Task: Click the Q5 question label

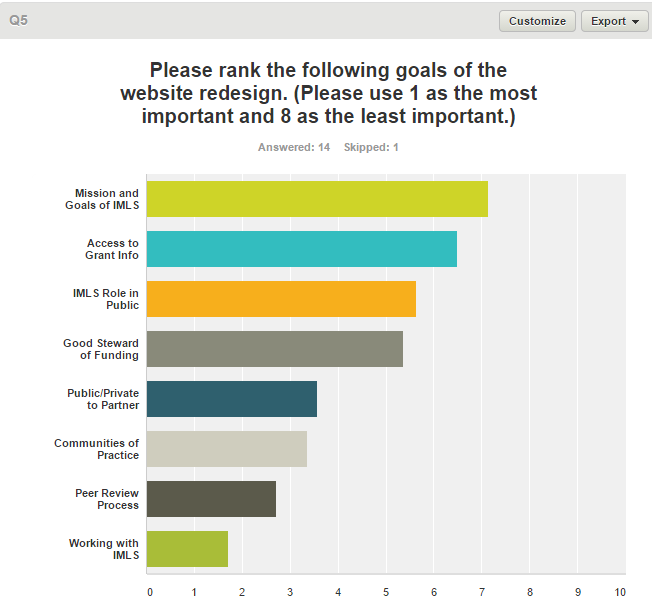Action: [x=18, y=20]
